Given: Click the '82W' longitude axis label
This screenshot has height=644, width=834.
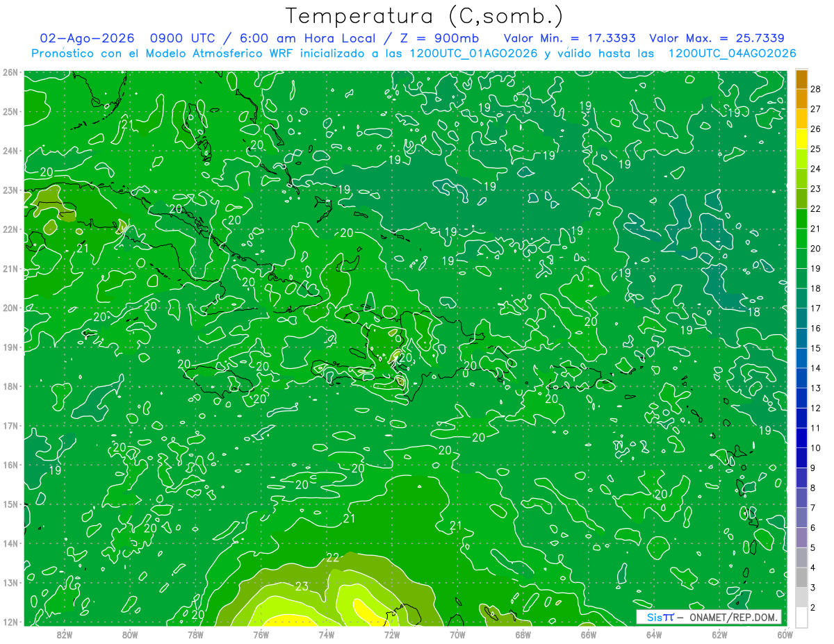Looking at the screenshot, I should click(x=65, y=634).
